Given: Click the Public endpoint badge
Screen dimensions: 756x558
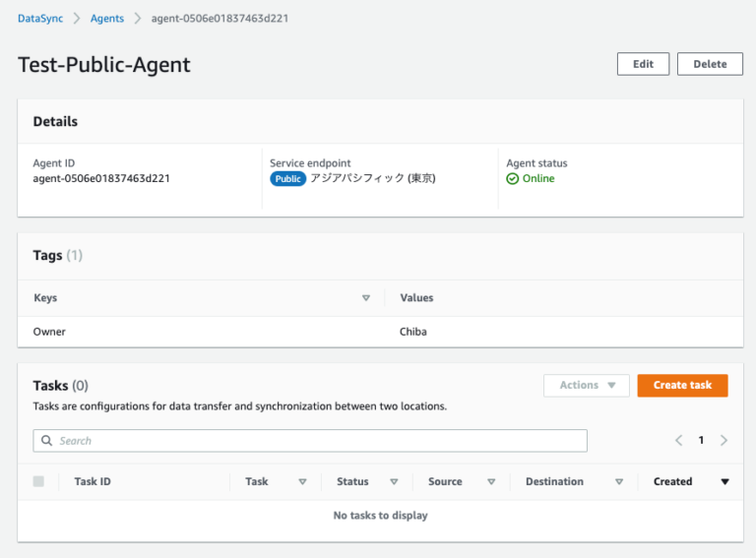Looking at the screenshot, I should 287,179.
